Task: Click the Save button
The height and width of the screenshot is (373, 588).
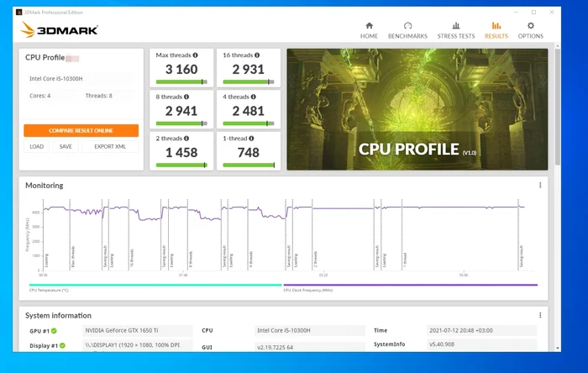Action: pos(66,146)
